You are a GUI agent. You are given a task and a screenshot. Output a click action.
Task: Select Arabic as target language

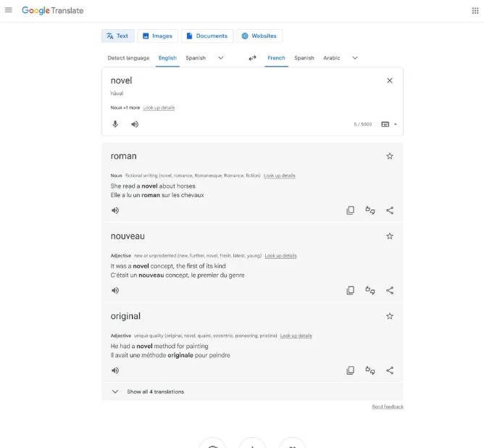click(x=332, y=58)
